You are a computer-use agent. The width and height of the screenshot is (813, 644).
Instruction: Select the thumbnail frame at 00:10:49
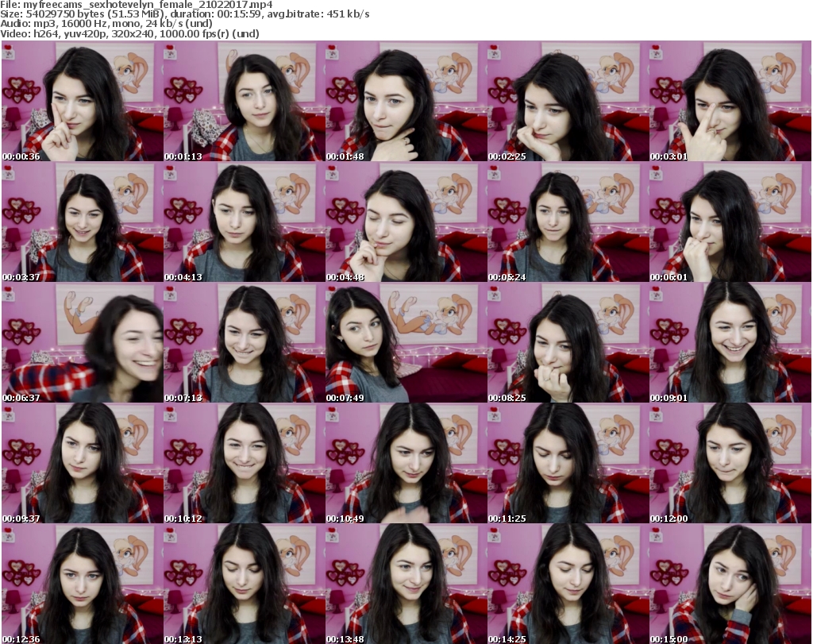click(x=406, y=464)
